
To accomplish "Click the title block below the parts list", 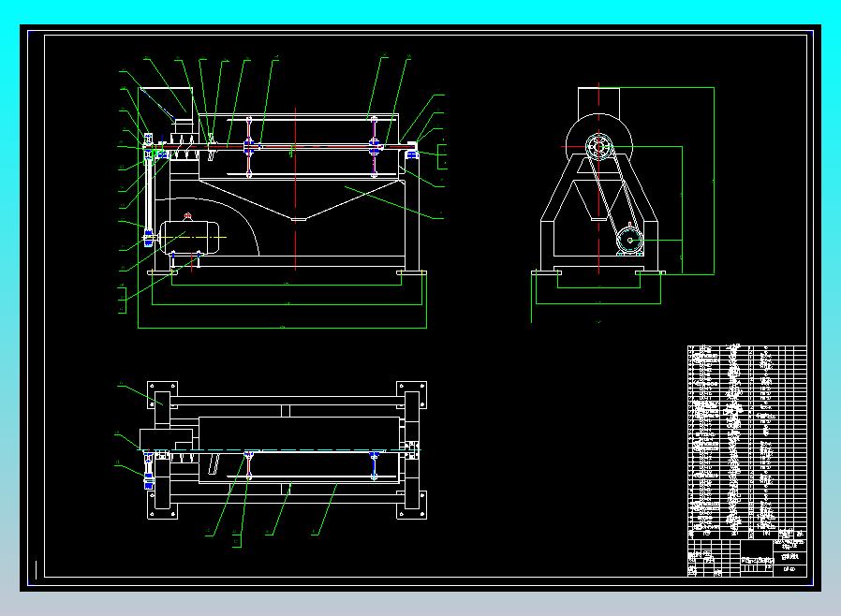I will click(747, 558).
